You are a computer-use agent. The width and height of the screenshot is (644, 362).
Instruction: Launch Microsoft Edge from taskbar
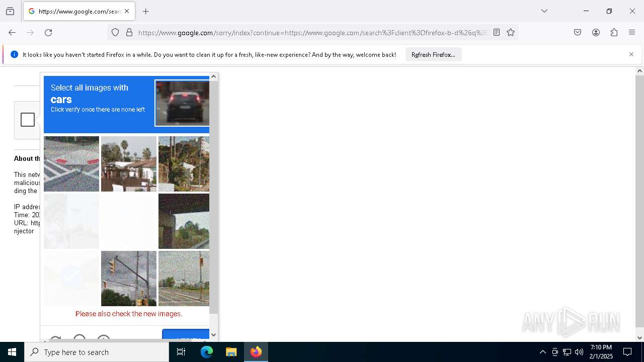207,352
